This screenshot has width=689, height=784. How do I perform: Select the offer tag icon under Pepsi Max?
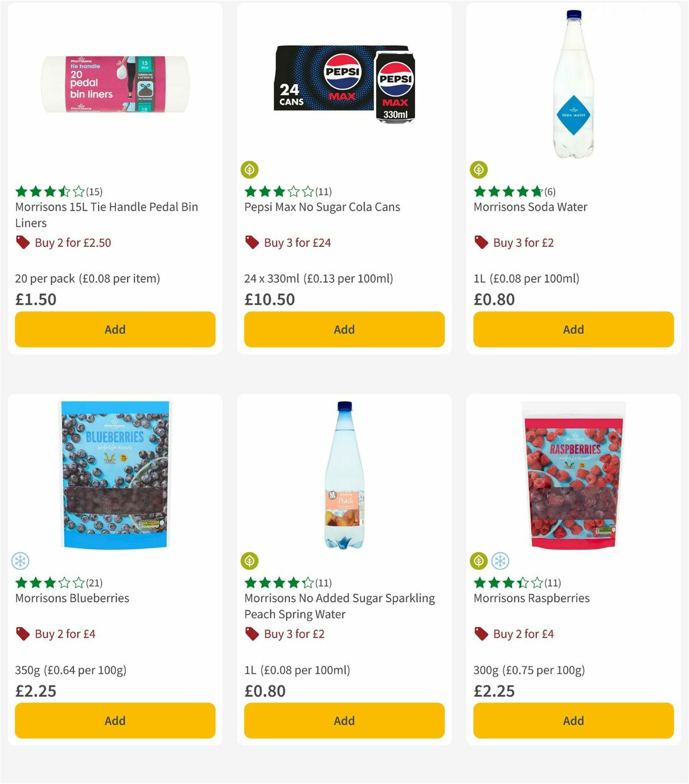click(251, 242)
